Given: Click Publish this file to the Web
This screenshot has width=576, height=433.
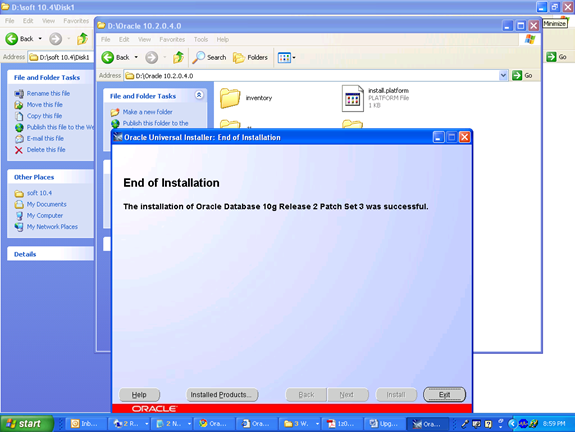Looking at the screenshot, I should 60,127.
